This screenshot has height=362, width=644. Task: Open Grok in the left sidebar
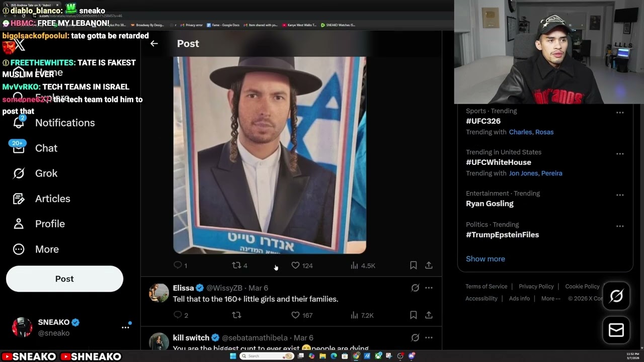(x=46, y=173)
